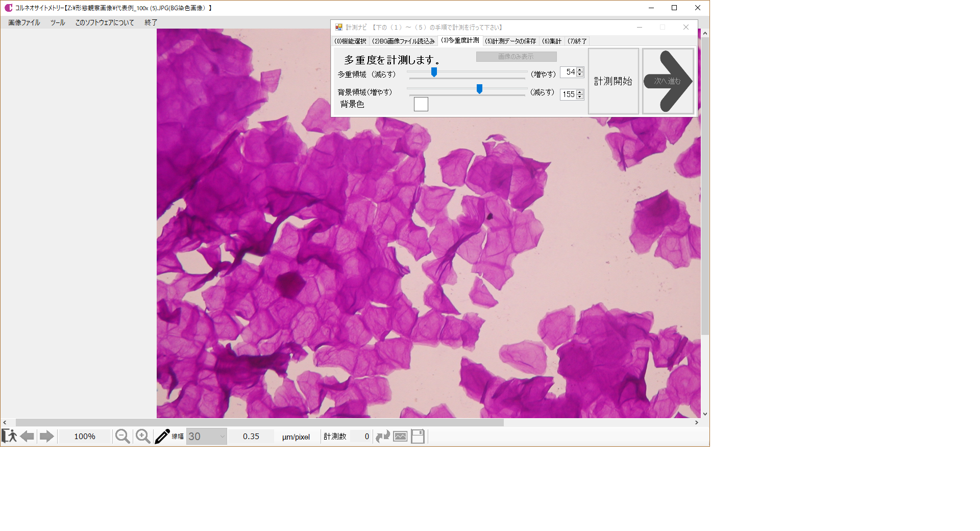Click the zoom in magnifier icon
This screenshot has height=531, width=980.
(x=143, y=436)
